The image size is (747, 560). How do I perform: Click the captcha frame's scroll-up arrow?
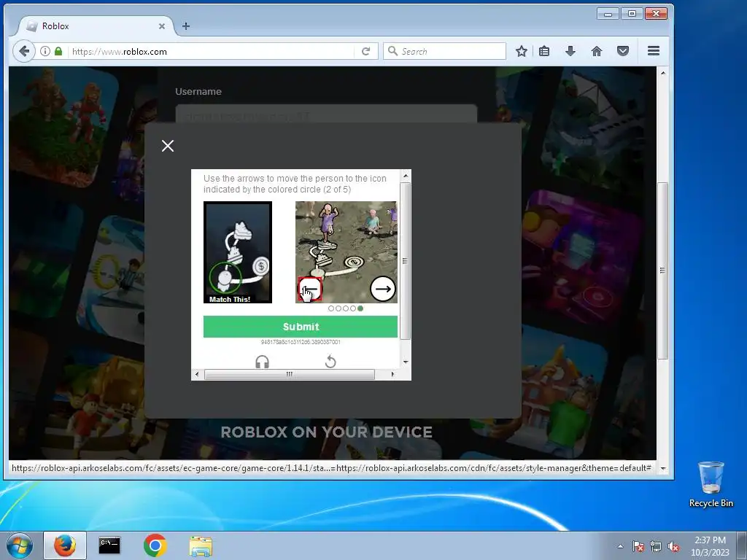[406, 176]
